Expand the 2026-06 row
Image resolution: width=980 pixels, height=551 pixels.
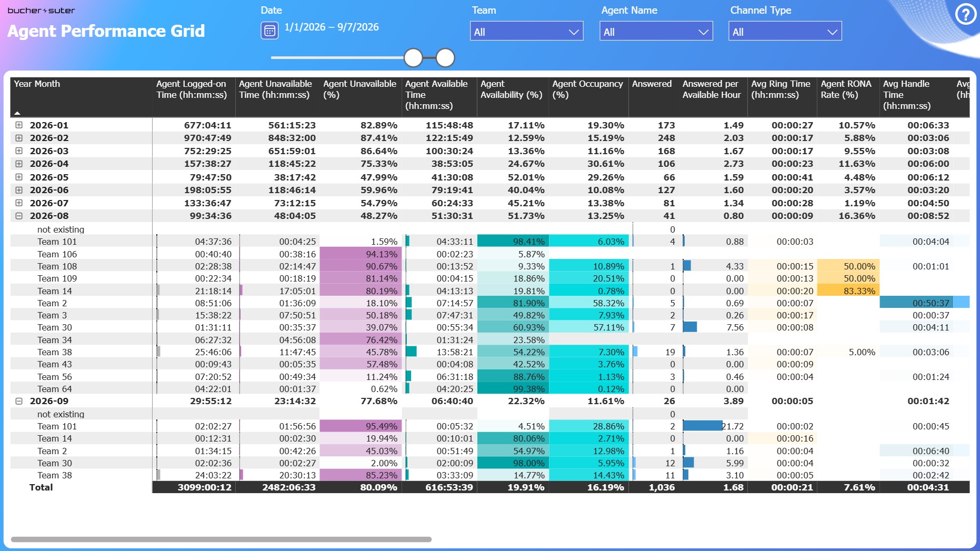coord(19,190)
